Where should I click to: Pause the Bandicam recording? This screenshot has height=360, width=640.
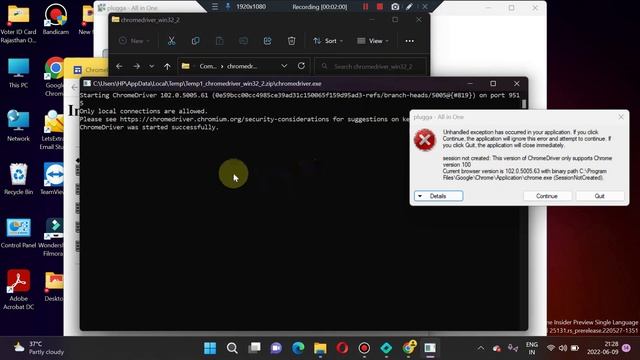(365, 7)
